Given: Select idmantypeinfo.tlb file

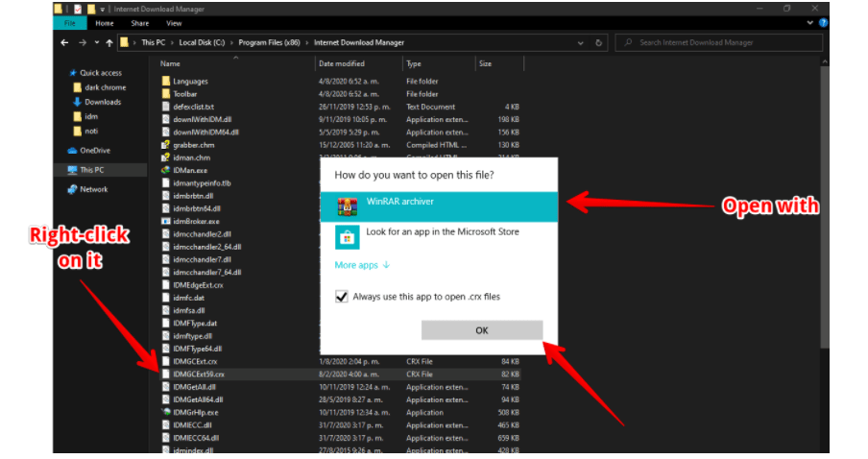Looking at the screenshot, I should (202, 182).
